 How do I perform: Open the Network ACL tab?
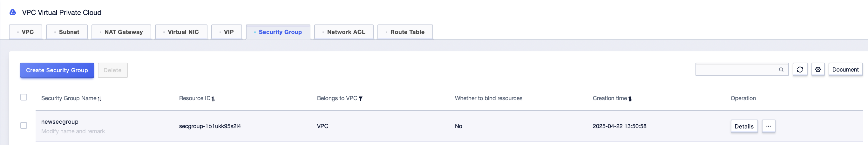tap(344, 32)
